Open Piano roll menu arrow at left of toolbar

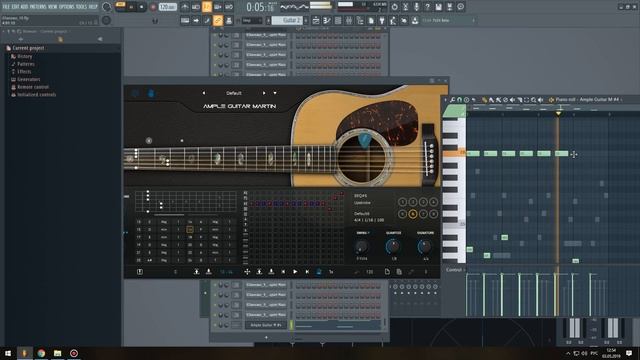pyautogui.click(x=445, y=100)
